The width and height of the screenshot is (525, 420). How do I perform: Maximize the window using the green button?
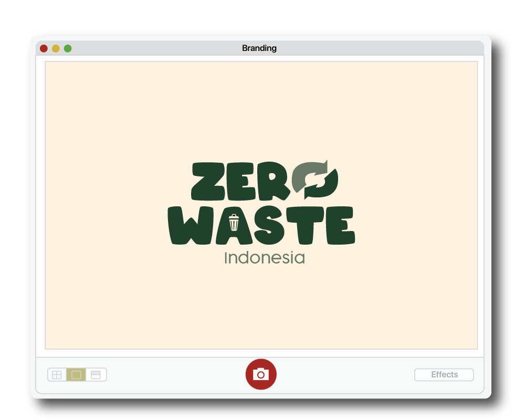68,49
